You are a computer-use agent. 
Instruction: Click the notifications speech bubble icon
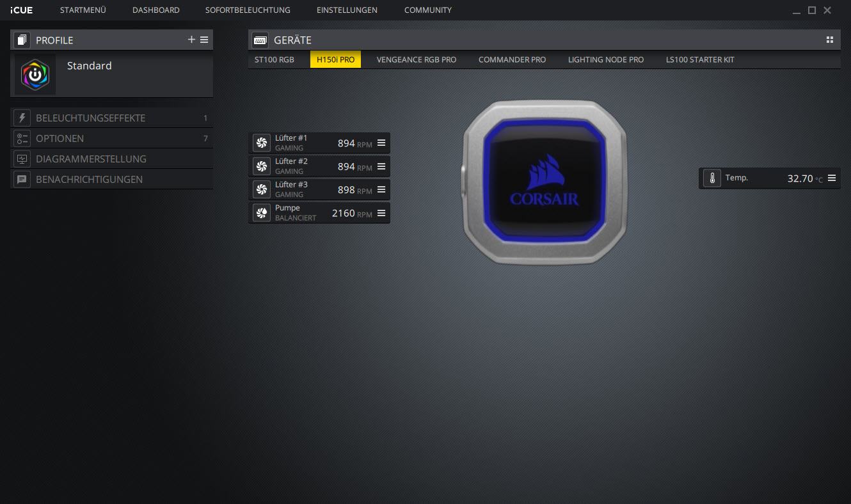(22, 179)
